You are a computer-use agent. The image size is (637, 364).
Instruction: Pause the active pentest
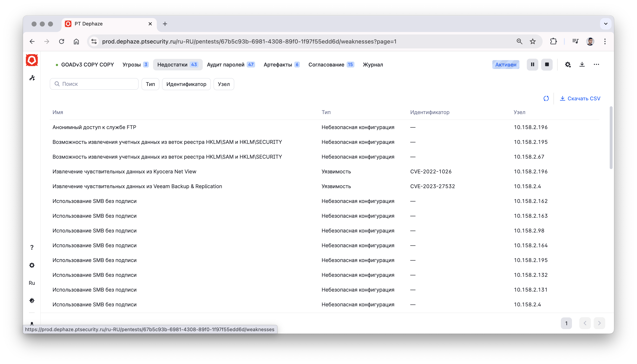coord(532,64)
